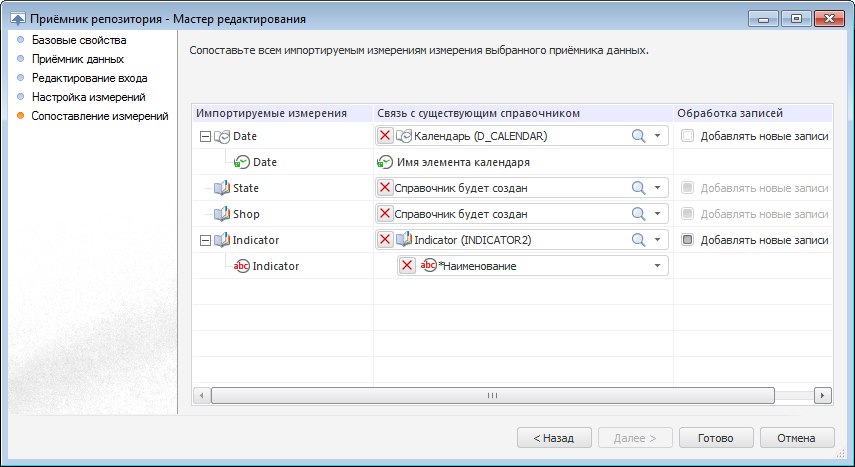
Task: Click the horizontal scrollbar thumb
Action: [492, 395]
